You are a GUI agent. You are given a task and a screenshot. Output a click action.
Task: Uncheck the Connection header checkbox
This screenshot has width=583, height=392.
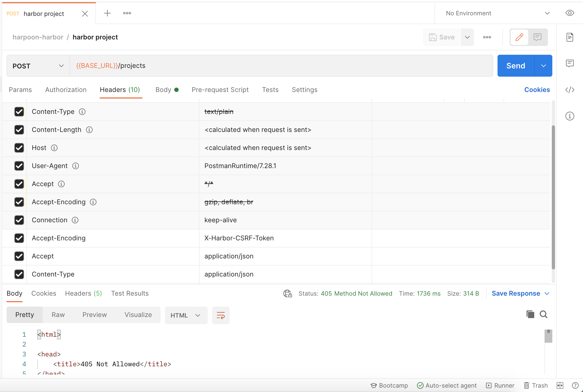[19, 220]
